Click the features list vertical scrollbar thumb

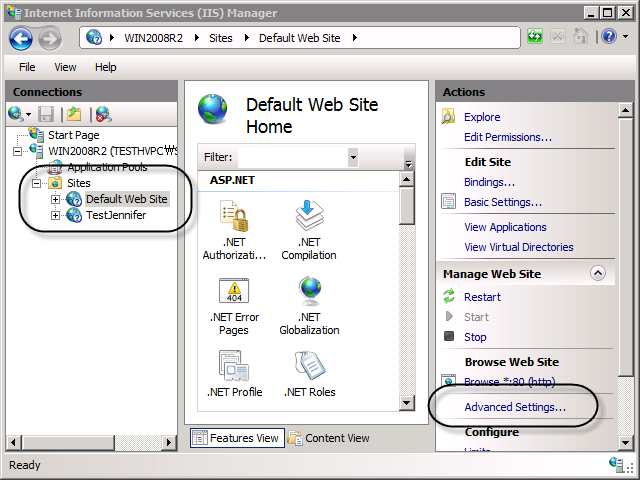pyautogui.click(x=407, y=206)
